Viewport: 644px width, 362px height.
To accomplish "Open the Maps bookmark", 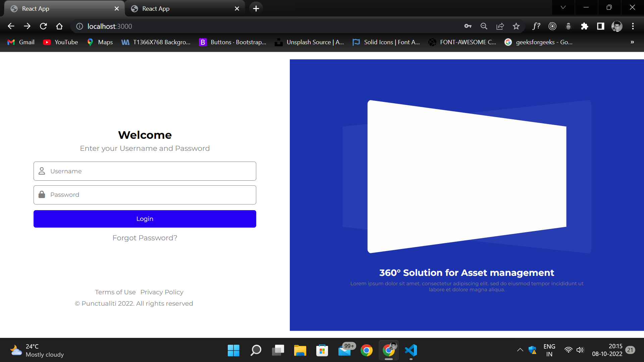I will pos(100,42).
